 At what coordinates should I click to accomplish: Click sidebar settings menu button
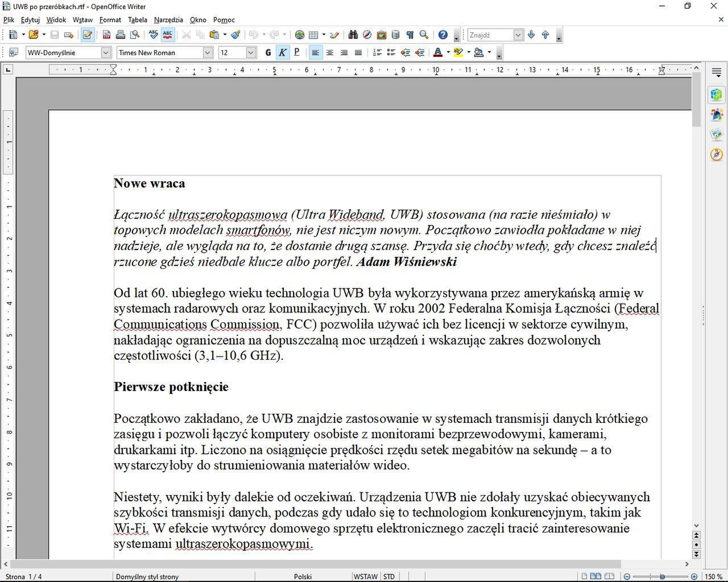717,72
